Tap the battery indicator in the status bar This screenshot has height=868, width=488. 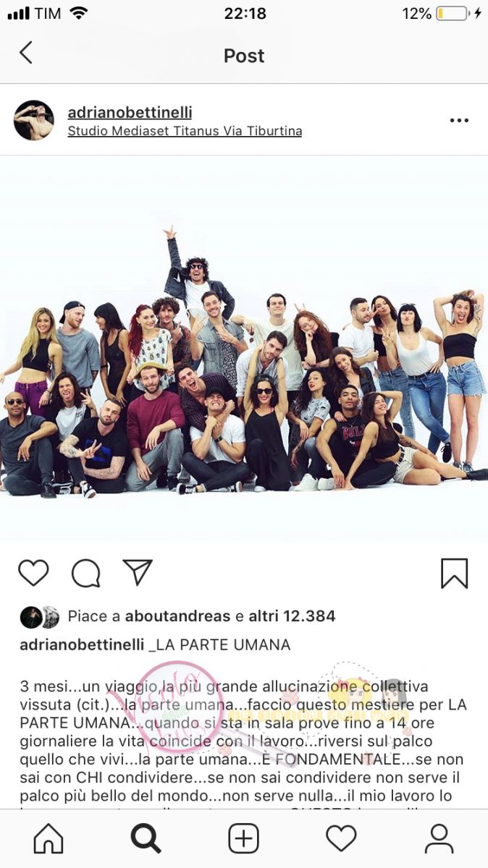click(453, 14)
